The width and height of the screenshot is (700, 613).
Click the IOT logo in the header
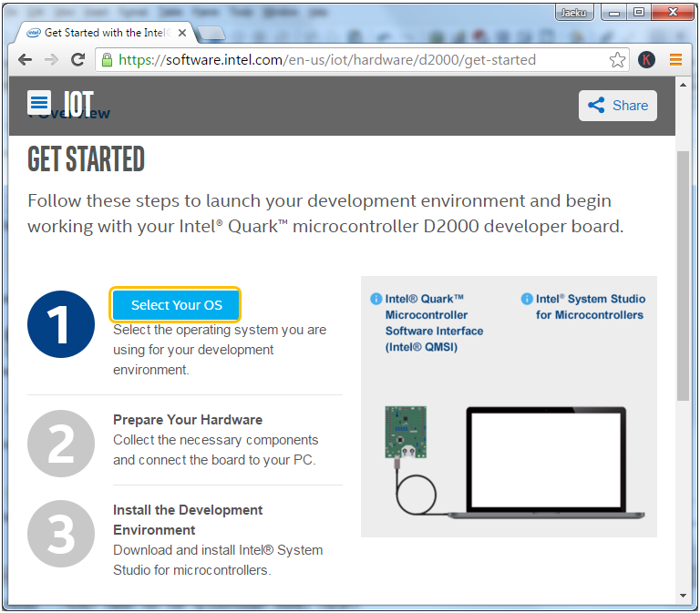point(78,104)
